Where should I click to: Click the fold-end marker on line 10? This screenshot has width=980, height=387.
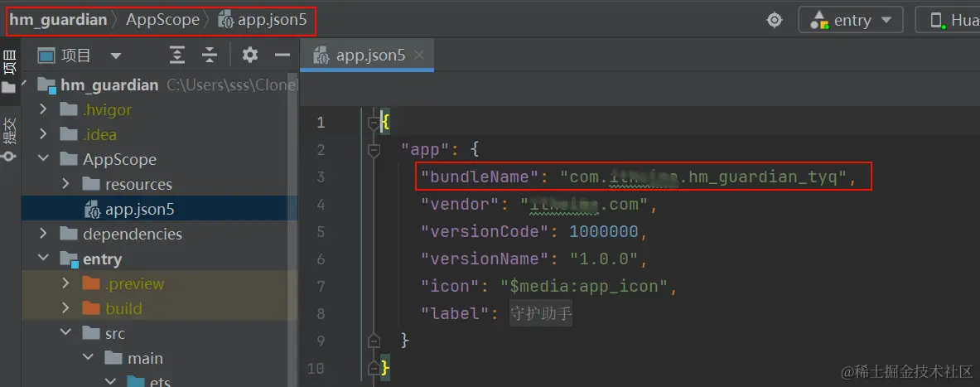tap(374, 368)
